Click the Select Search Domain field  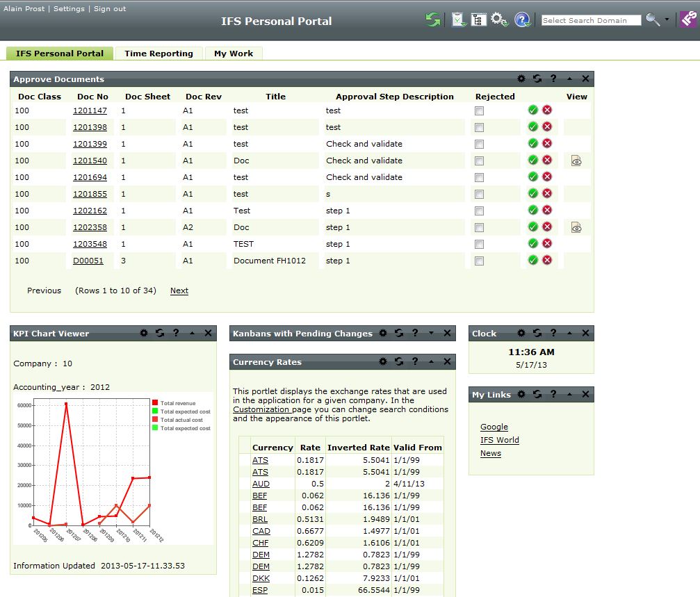click(591, 21)
